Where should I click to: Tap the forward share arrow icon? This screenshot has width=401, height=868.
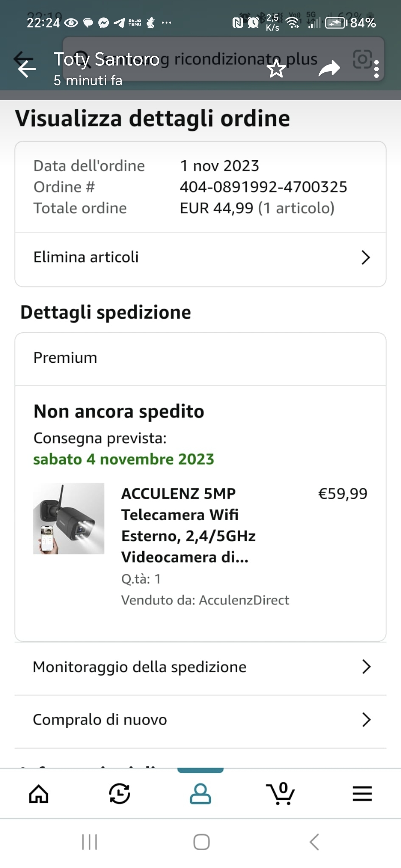329,69
